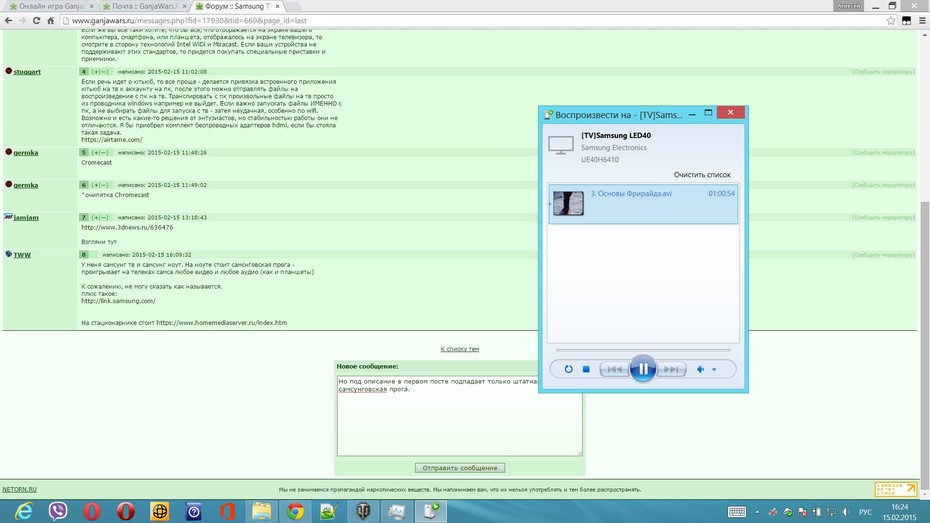The width and height of the screenshot is (930, 523).
Task: Open the "К списку тем" link
Action: (x=460, y=349)
